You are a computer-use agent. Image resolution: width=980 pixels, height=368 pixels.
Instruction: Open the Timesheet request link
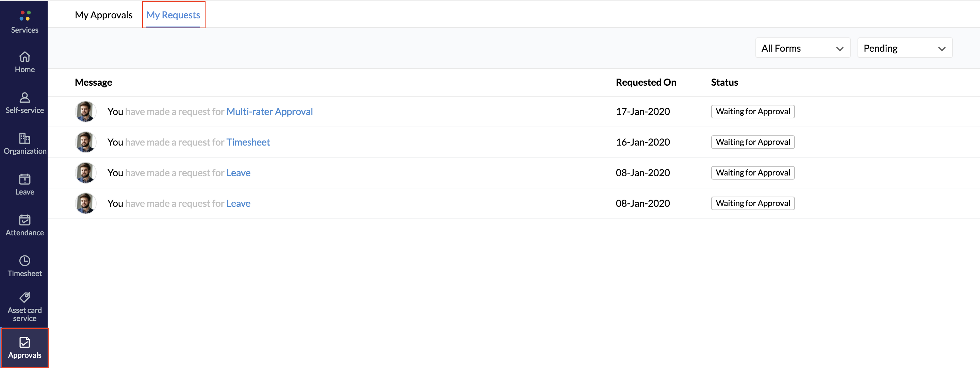click(x=248, y=142)
